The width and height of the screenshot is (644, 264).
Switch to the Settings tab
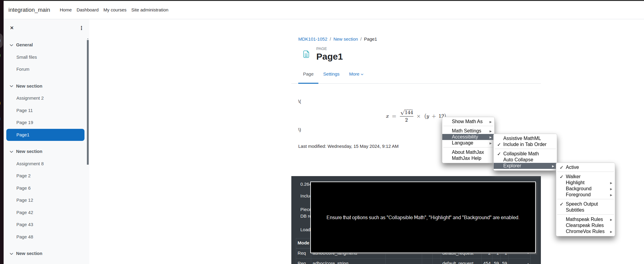[x=331, y=74]
